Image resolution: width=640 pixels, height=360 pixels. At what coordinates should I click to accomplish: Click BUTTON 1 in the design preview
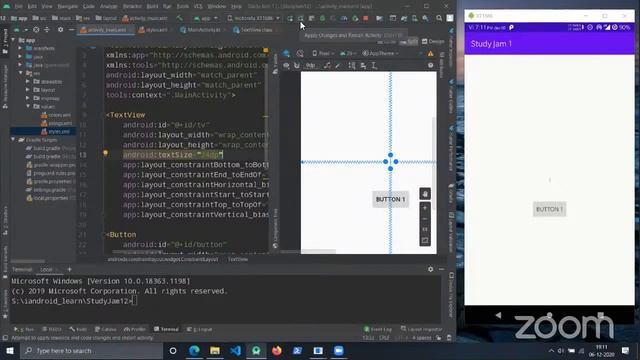(x=390, y=199)
